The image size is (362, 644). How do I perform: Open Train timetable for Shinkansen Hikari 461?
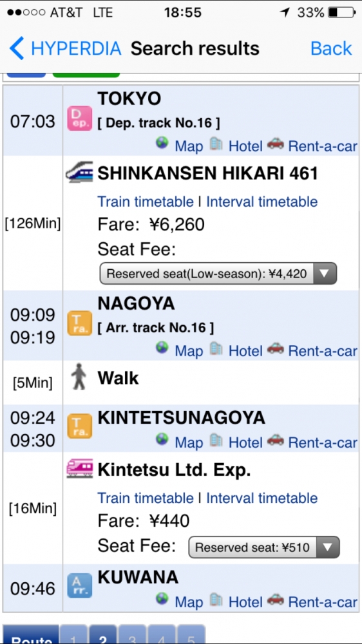click(146, 202)
